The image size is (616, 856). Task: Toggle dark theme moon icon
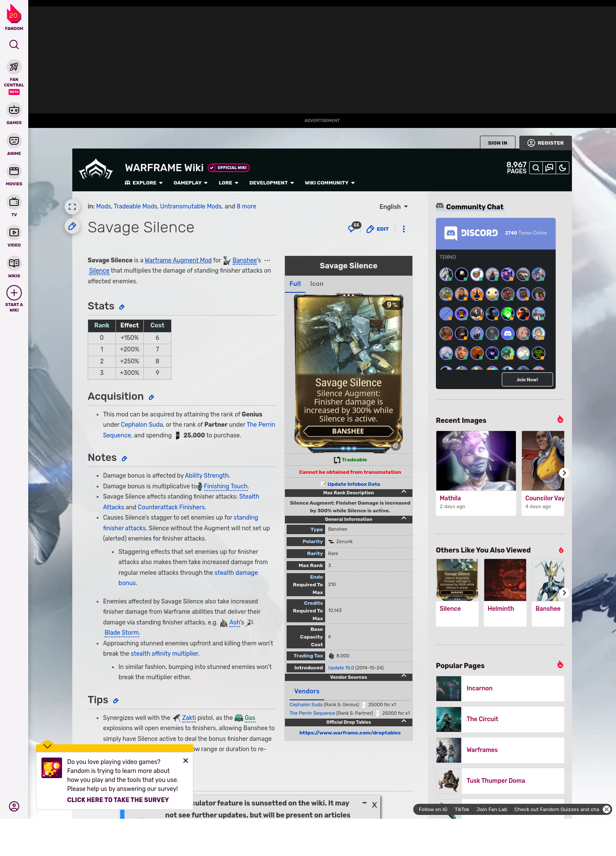[x=563, y=168]
